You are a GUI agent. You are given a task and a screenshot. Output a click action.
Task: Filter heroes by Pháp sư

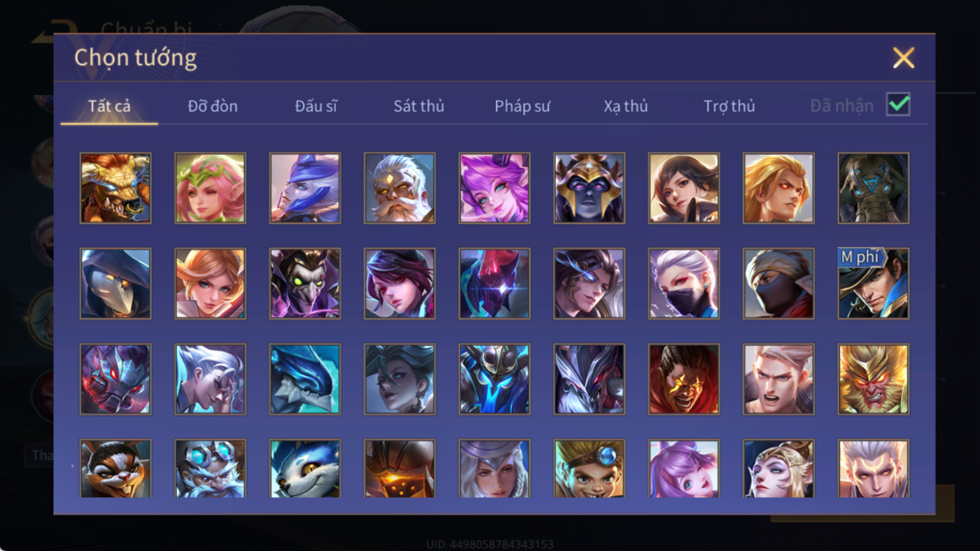click(522, 106)
